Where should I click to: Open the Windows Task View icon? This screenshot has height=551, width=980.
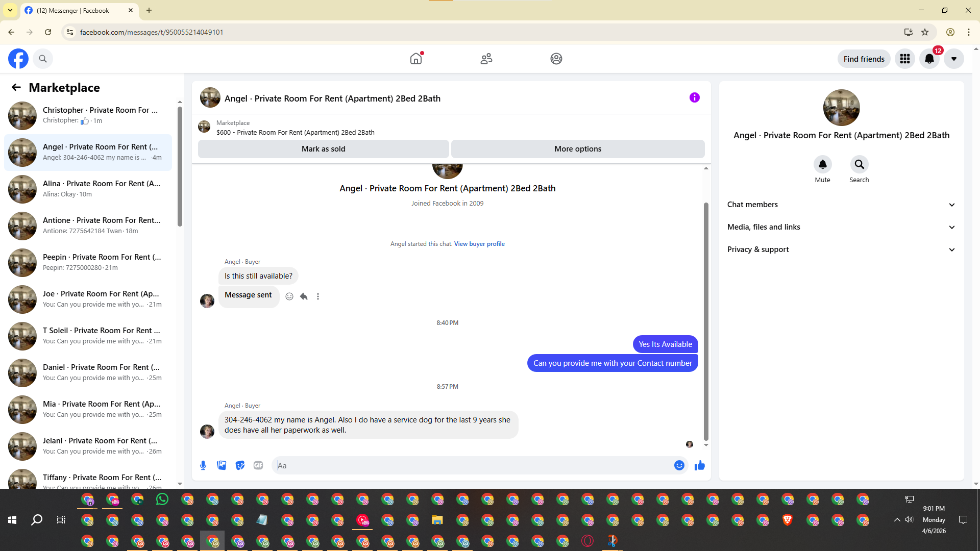61,520
